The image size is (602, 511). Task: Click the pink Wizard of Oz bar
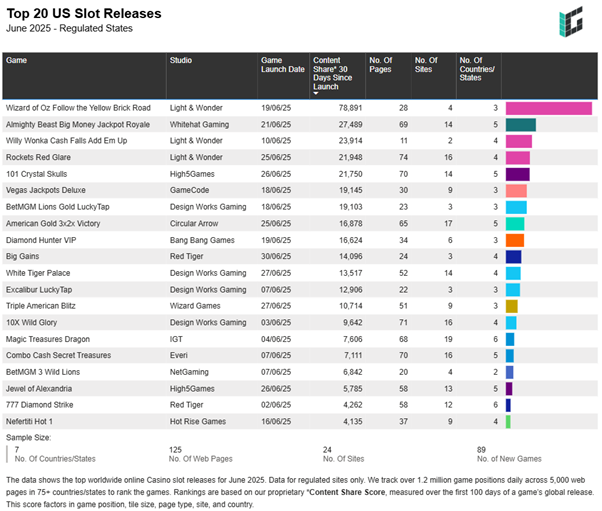point(548,108)
